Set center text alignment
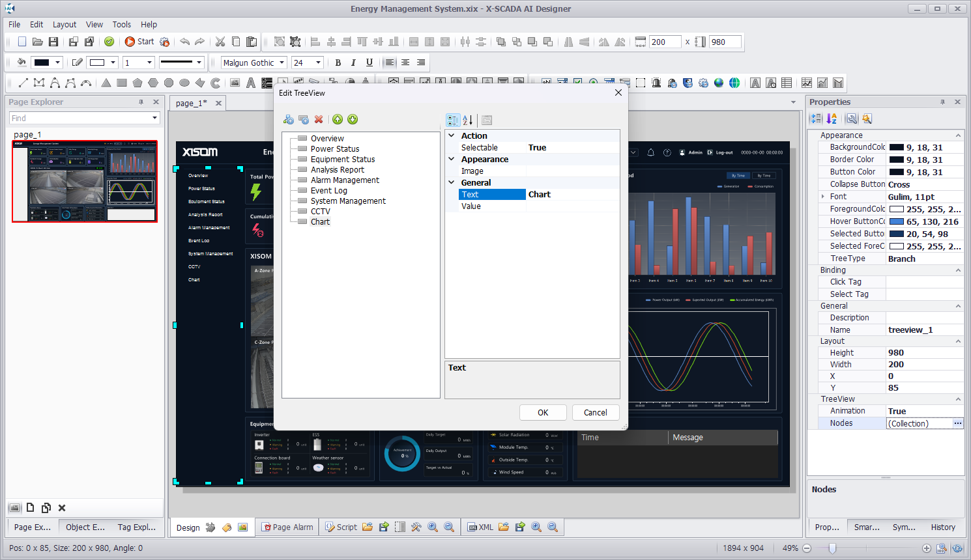This screenshot has height=560, width=971. pyautogui.click(x=405, y=63)
